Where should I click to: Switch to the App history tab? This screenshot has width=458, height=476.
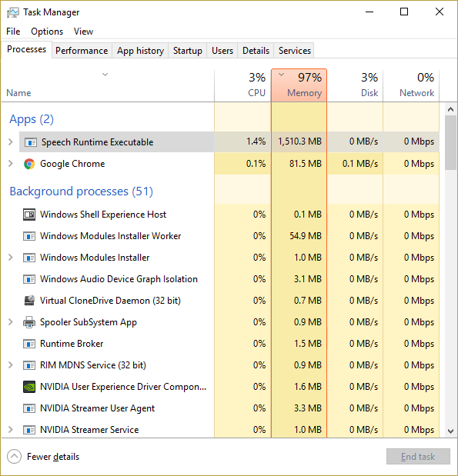click(140, 51)
